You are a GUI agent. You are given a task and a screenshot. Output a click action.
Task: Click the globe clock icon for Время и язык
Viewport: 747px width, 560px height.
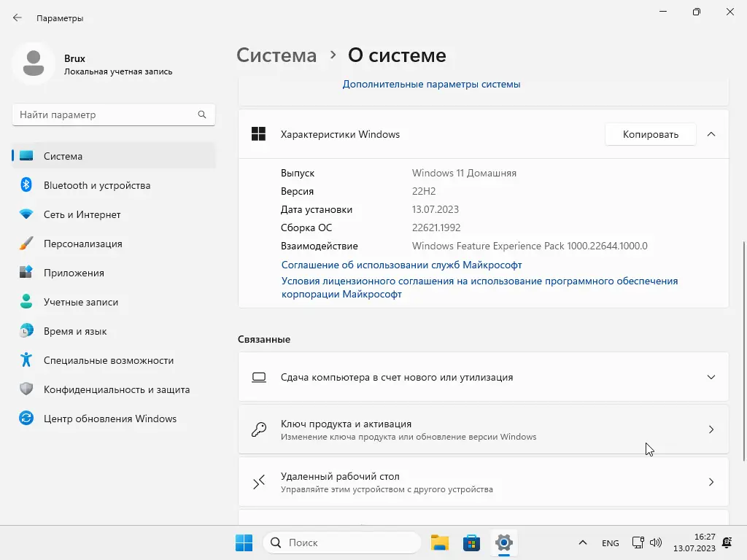pos(26,330)
